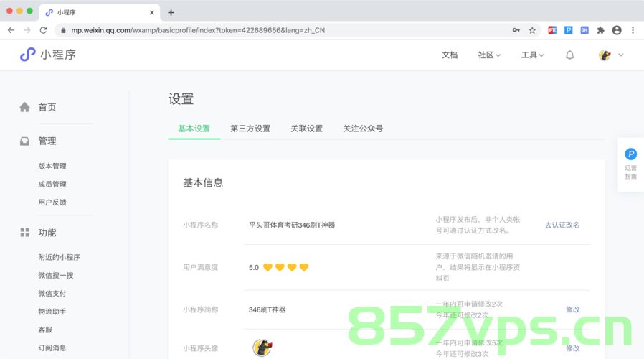The width and height of the screenshot is (644, 359).
Task: Open the extensions puzzle icon
Action: click(x=600, y=30)
